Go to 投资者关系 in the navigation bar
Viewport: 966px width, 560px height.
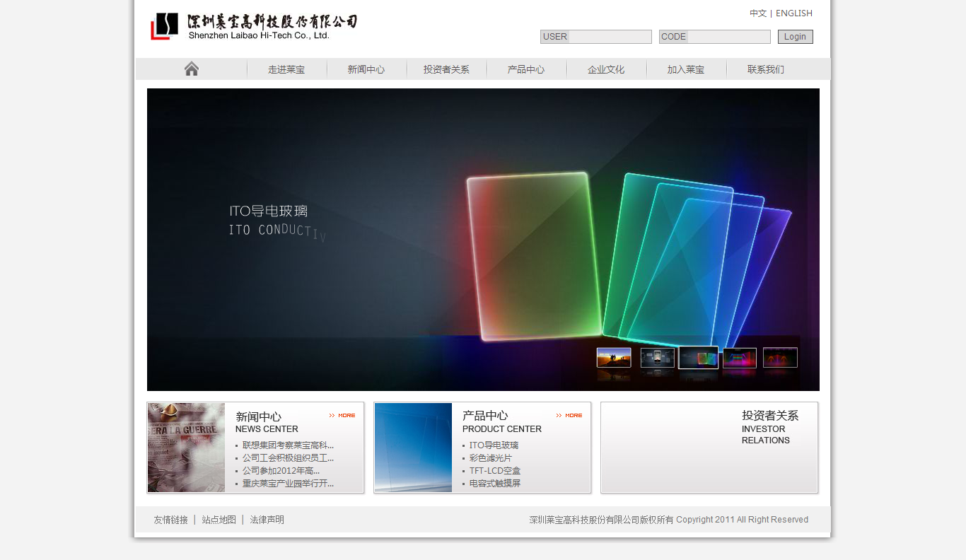coord(446,69)
